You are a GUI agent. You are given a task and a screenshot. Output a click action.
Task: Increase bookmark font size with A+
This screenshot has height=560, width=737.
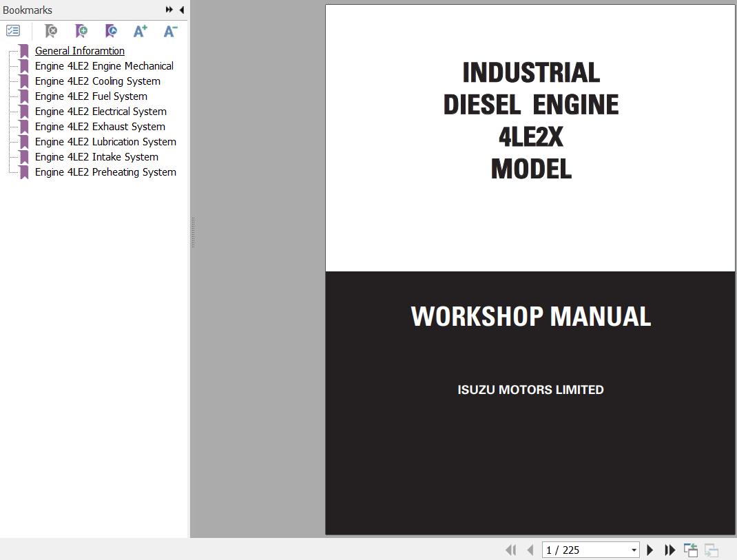[140, 31]
